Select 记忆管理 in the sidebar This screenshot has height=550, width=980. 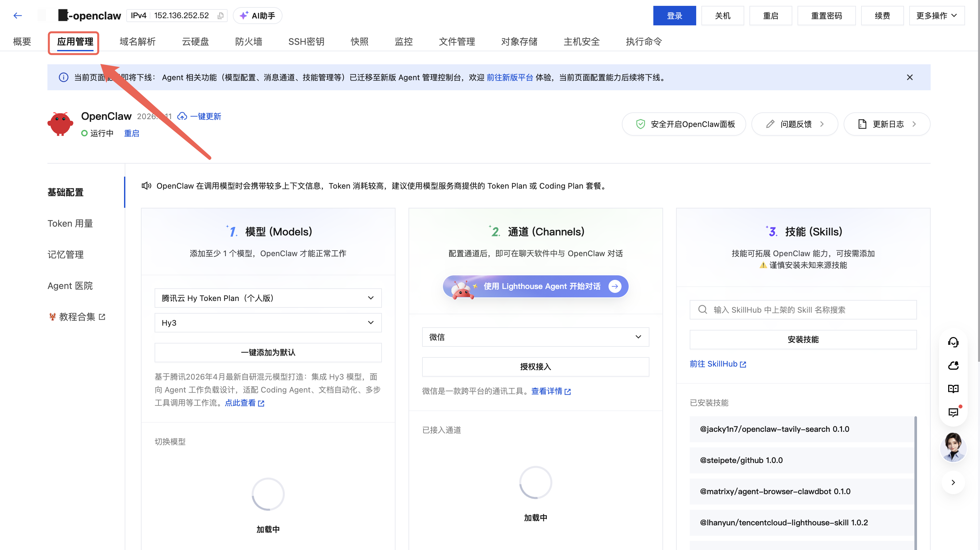pyautogui.click(x=66, y=255)
